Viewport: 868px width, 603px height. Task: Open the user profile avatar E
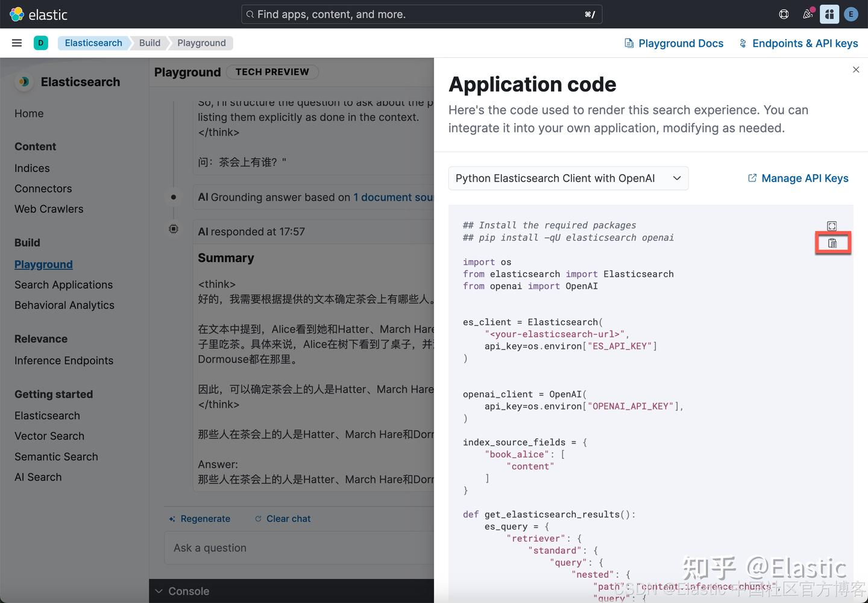click(851, 14)
